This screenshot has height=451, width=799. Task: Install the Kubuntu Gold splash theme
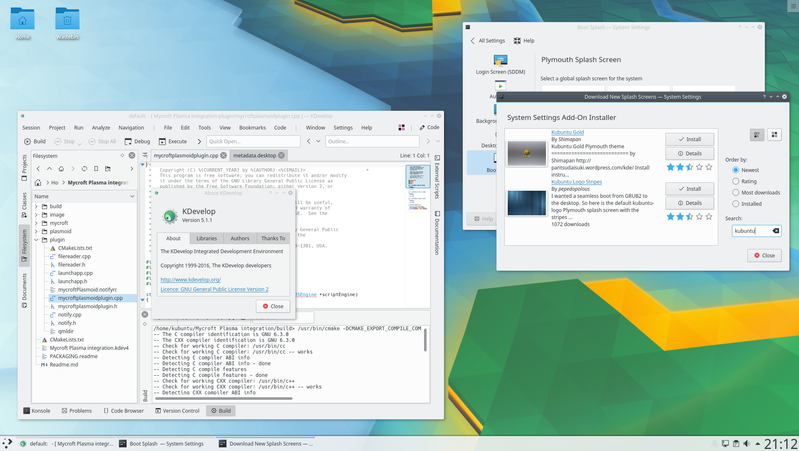[x=689, y=139]
